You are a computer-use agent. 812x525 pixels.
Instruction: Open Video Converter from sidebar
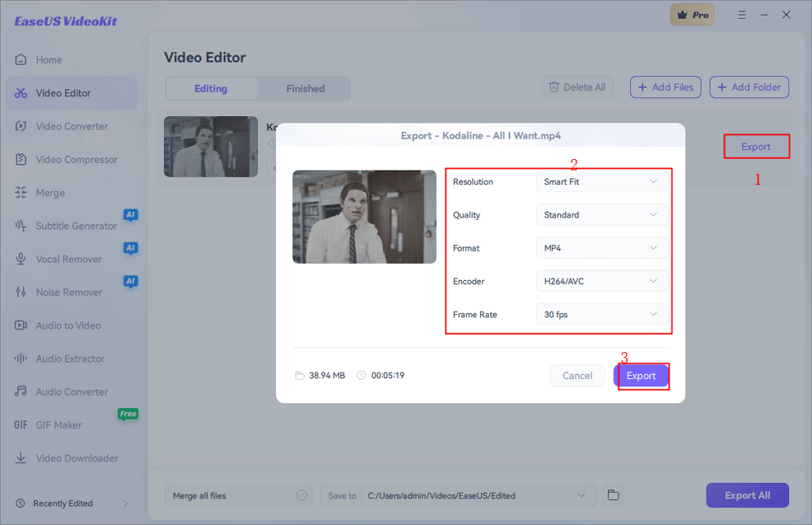[72, 126]
